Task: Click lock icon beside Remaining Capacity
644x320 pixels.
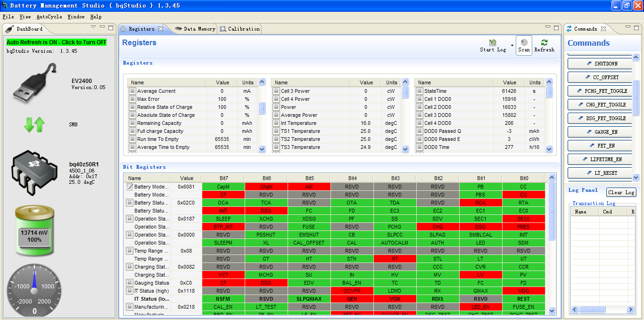Action: point(132,123)
